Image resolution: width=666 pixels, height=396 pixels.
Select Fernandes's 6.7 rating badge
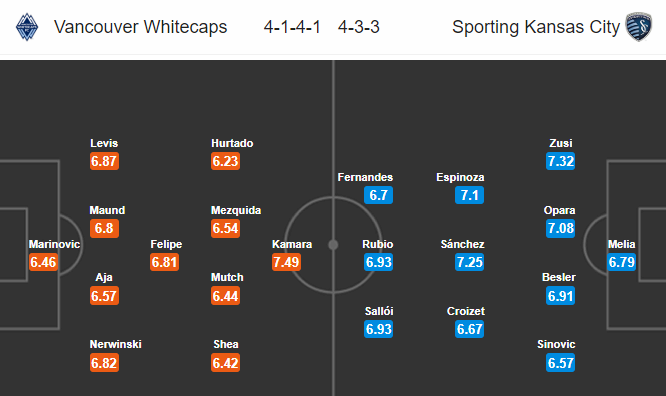tap(378, 195)
